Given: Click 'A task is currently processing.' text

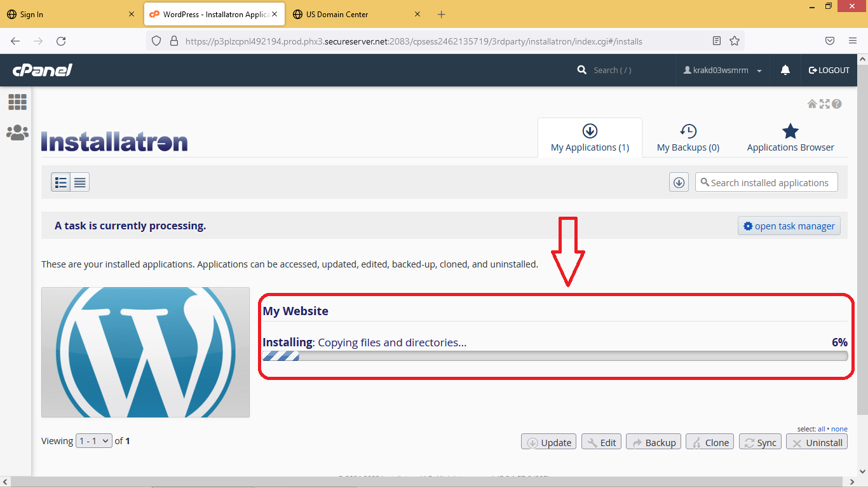Looking at the screenshot, I should click(130, 226).
